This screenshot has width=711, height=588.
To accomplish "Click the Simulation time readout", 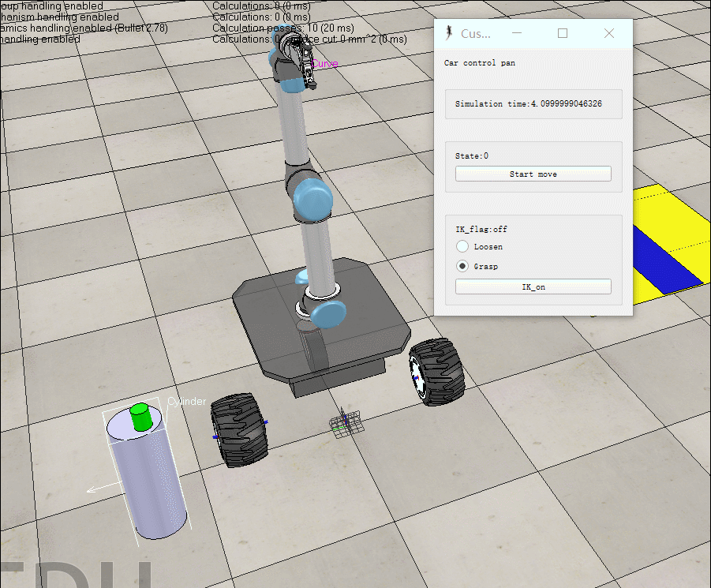I will click(x=528, y=104).
